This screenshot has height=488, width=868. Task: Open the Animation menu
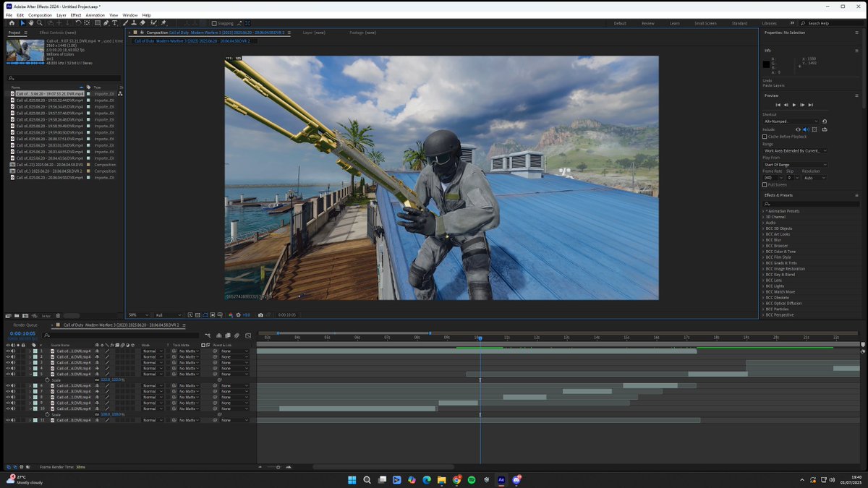[95, 14]
